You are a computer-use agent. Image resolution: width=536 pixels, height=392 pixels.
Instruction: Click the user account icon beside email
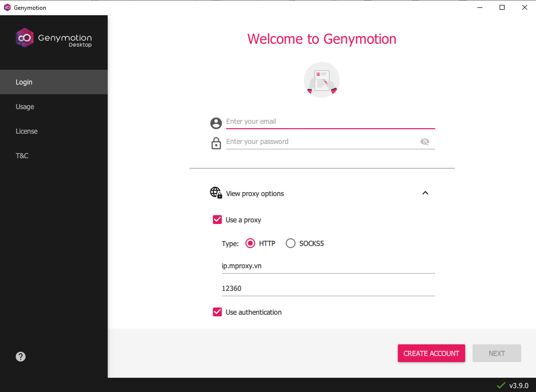216,123
